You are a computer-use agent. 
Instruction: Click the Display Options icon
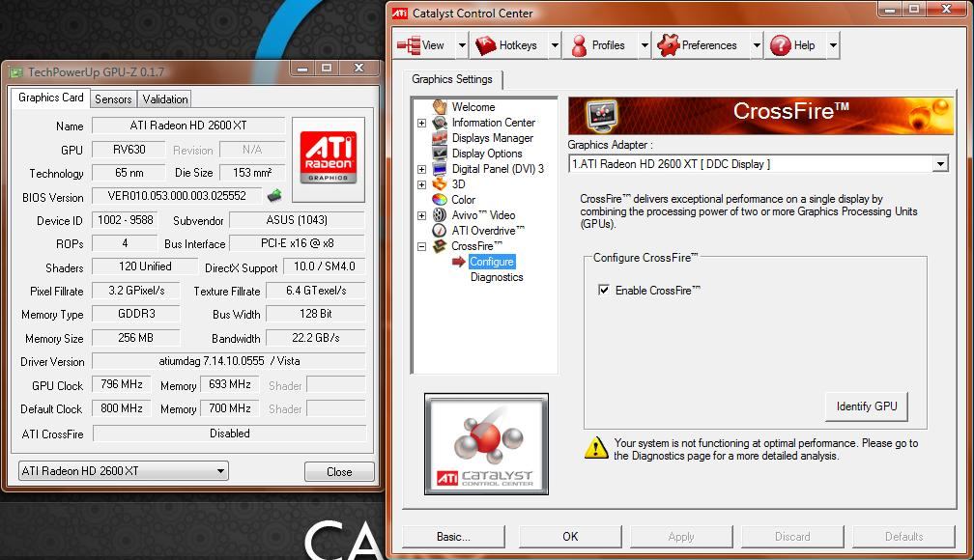[440, 154]
